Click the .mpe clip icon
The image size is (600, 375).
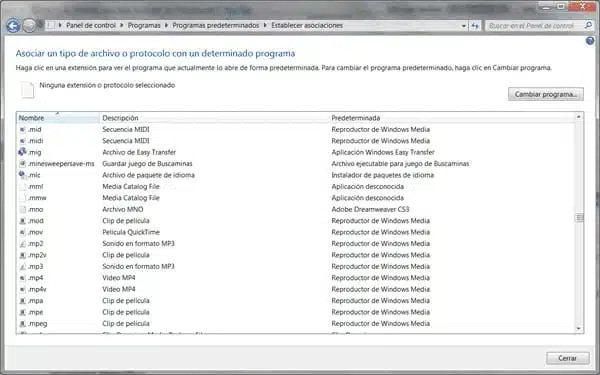click(23, 312)
